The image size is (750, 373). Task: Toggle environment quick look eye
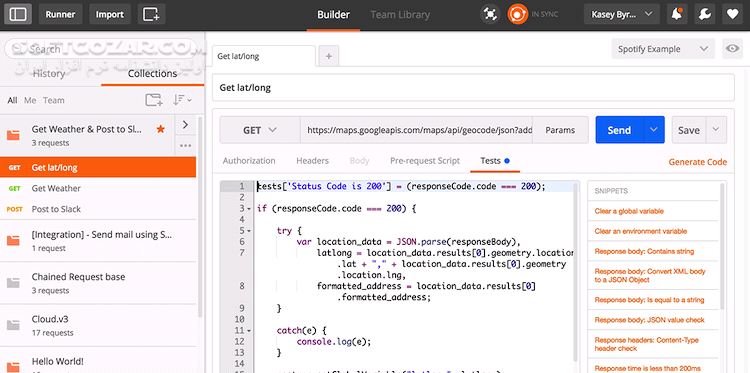[x=732, y=49]
